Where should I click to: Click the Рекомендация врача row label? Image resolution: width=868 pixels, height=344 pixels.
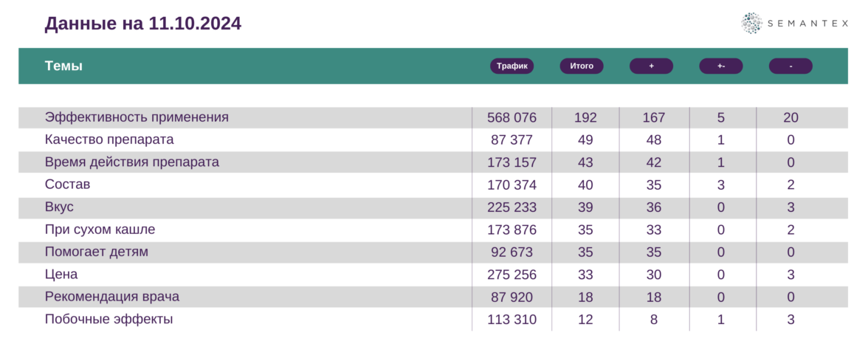click(111, 297)
